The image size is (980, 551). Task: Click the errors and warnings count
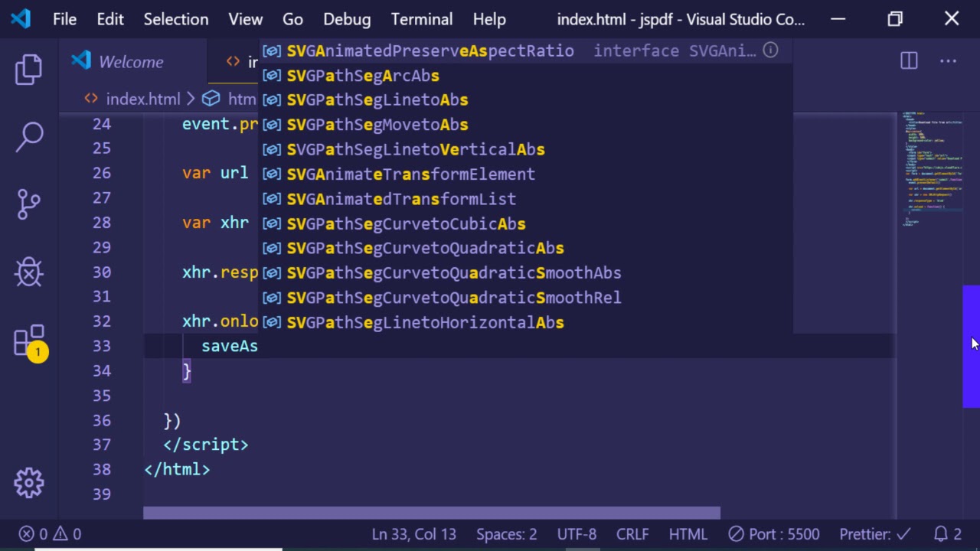click(x=50, y=534)
